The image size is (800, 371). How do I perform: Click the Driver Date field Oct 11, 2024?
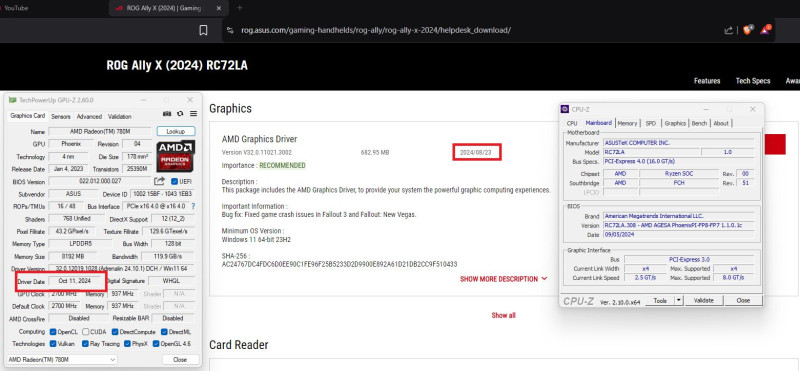tap(75, 281)
